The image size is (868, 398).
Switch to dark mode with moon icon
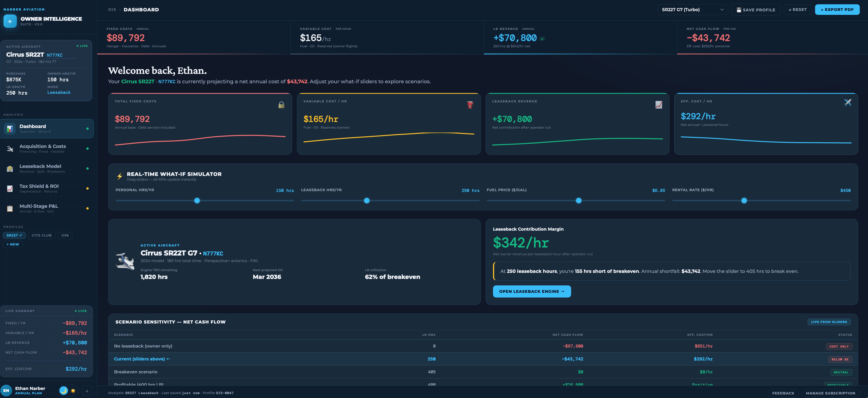[63, 391]
